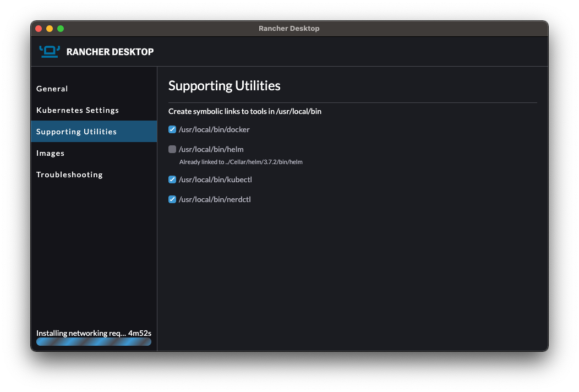
Task: Disable the kubectl symbolic link checkbox
Action: pos(172,179)
